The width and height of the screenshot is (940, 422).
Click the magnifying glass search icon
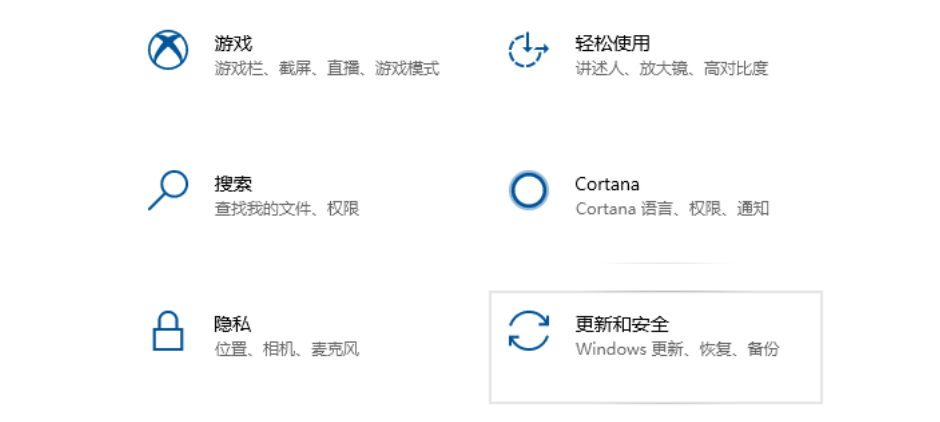(x=168, y=190)
